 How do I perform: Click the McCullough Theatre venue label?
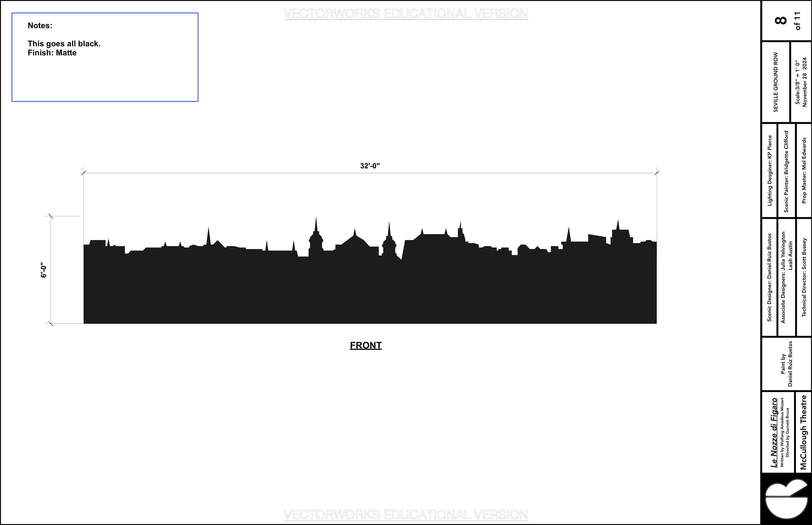804,432
